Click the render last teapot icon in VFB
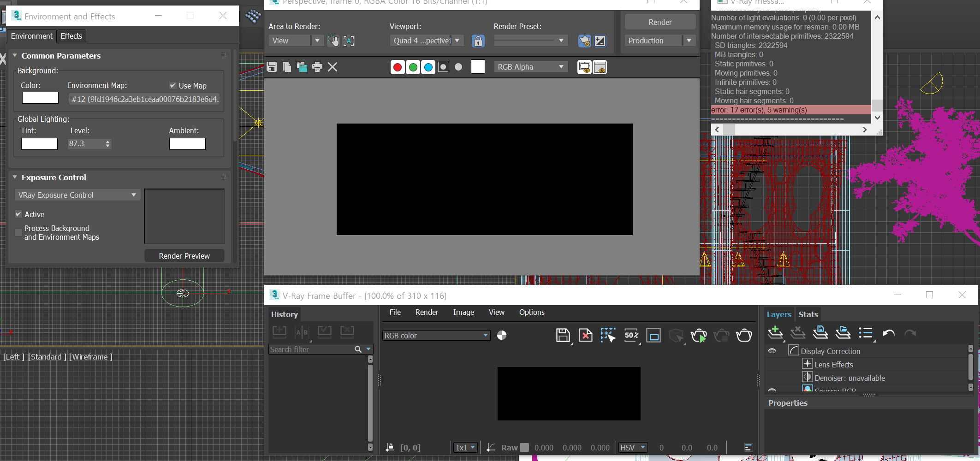980x461 pixels. coord(744,335)
